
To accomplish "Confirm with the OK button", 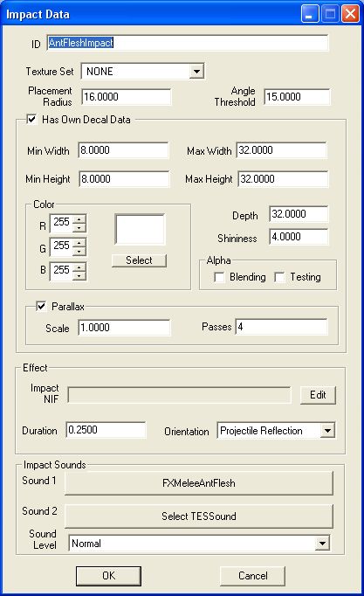I will (108, 576).
